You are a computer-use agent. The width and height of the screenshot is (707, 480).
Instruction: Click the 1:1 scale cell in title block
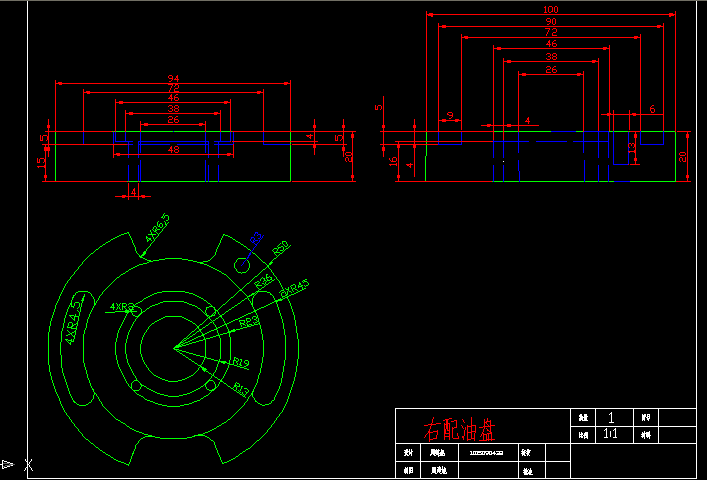611,435
